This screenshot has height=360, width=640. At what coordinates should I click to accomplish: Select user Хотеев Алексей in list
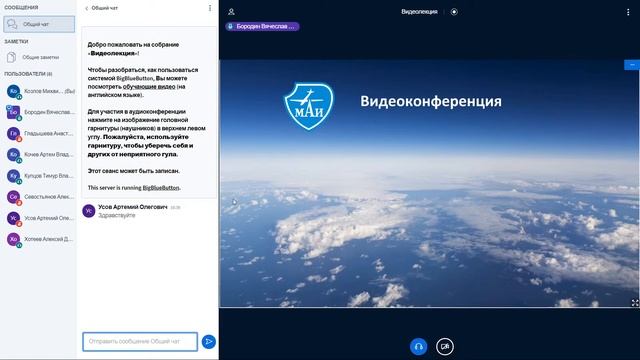click(x=40, y=239)
